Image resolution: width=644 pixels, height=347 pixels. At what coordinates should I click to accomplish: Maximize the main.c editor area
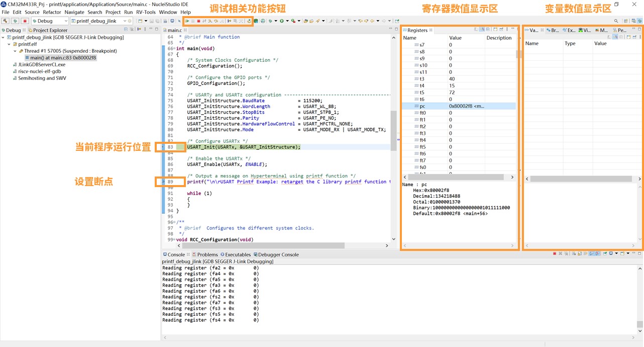[x=396, y=29]
